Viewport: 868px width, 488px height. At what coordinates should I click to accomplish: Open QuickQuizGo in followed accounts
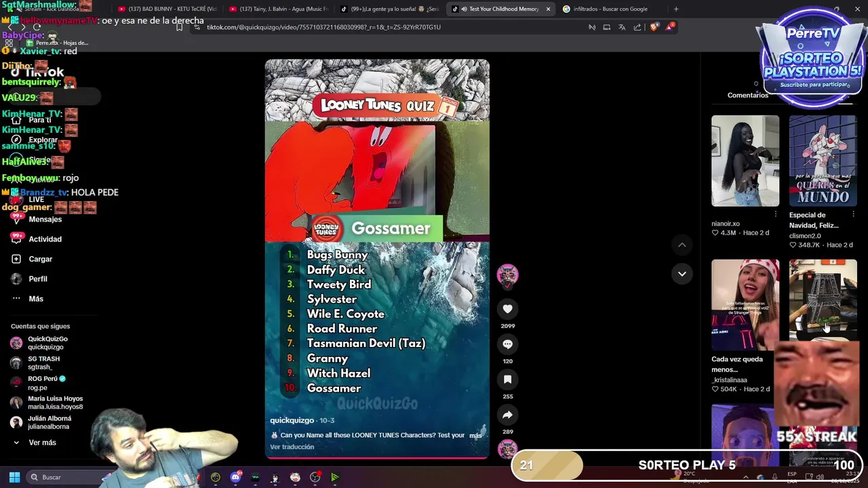tap(47, 343)
